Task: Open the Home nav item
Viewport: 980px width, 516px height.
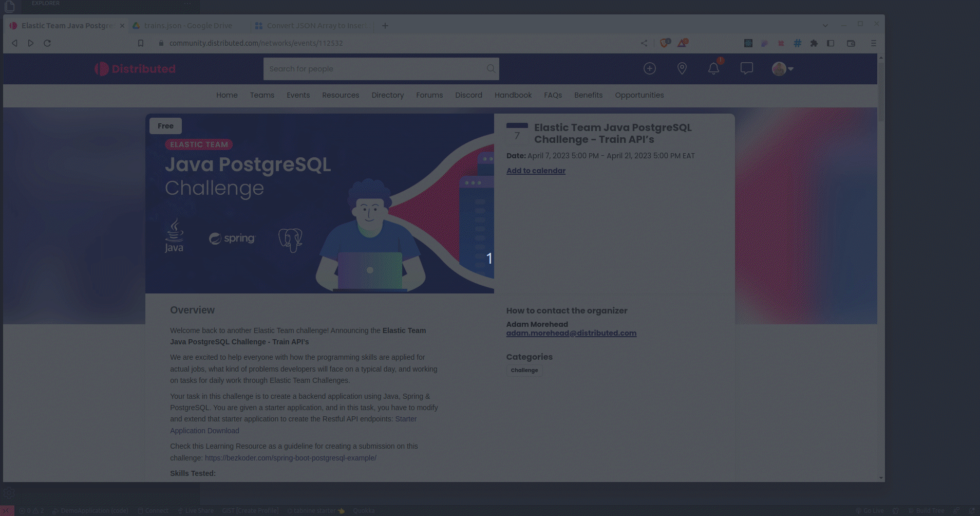Action: (x=227, y=95)
